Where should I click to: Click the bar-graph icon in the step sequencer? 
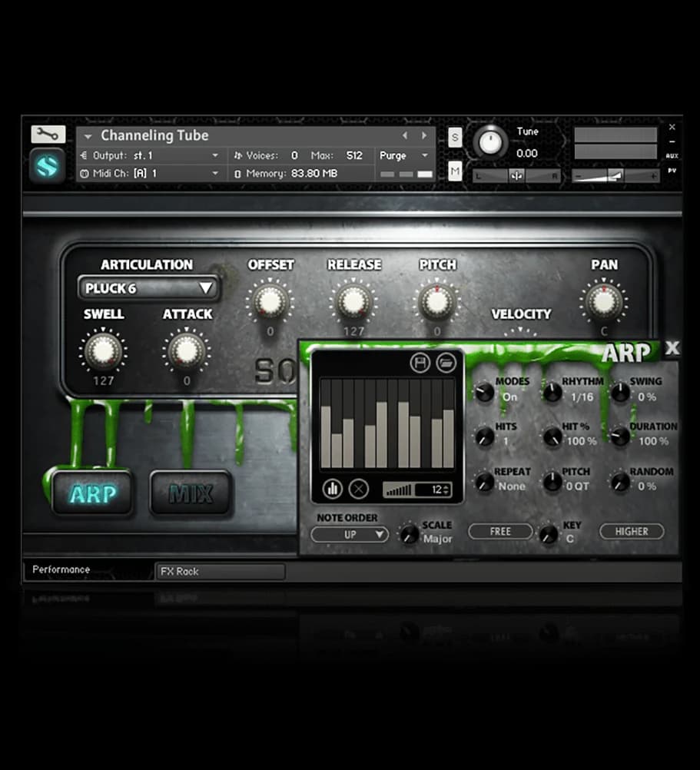tap(333, 488)
